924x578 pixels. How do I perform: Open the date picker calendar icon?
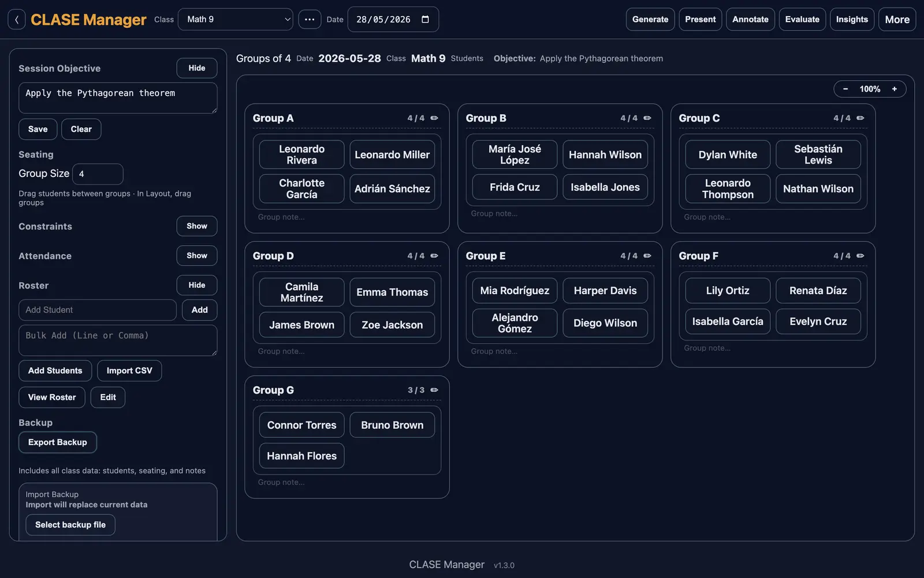pyautogui.click(x=426, y=20)
